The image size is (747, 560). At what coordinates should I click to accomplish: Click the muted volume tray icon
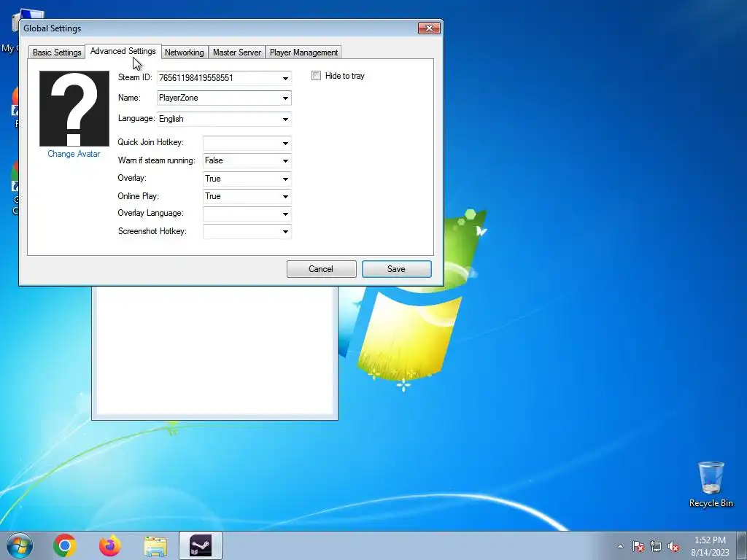click(673, 546)
